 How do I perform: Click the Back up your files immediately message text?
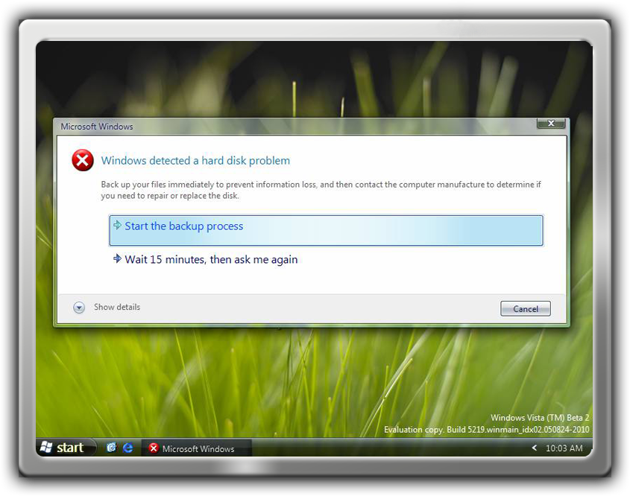[321, 190]
